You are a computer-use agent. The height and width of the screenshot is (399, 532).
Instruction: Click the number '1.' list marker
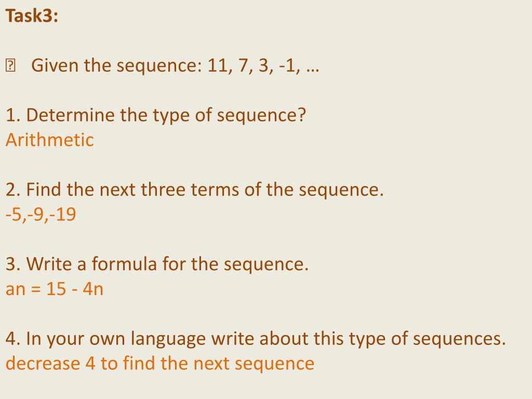[13, 115]
